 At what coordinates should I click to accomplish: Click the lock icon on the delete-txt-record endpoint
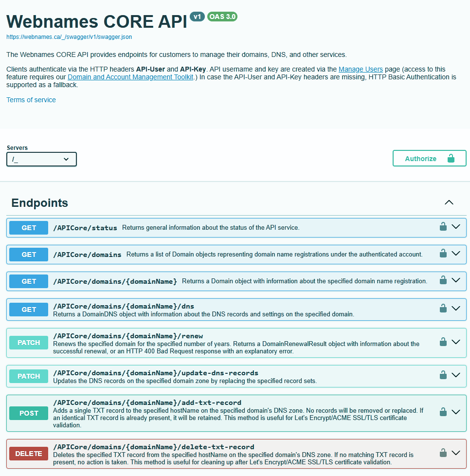[443, 452]
